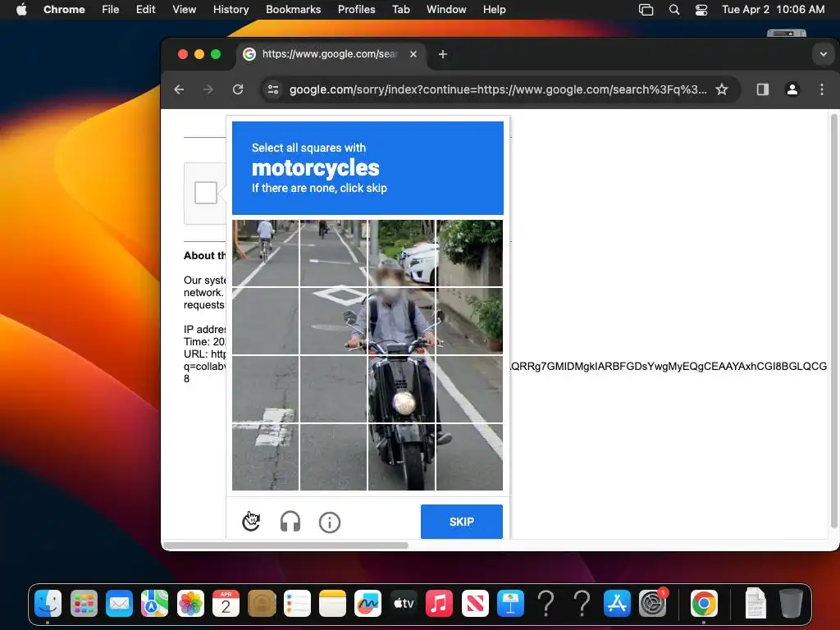Expand the tab search chevron
The width and height of the screenshot is (840, 630).
pos(824,54)
